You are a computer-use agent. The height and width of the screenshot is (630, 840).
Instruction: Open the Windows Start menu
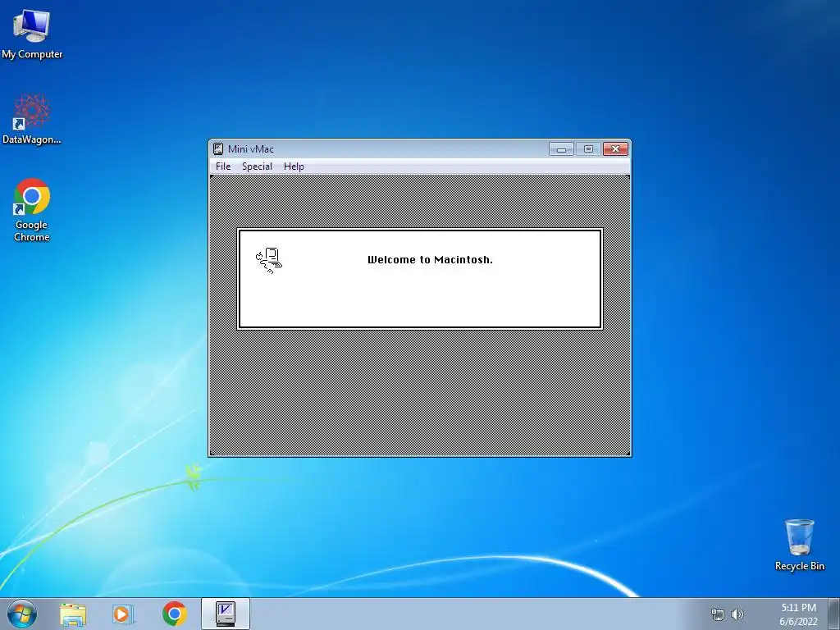[x=22, y=614]
